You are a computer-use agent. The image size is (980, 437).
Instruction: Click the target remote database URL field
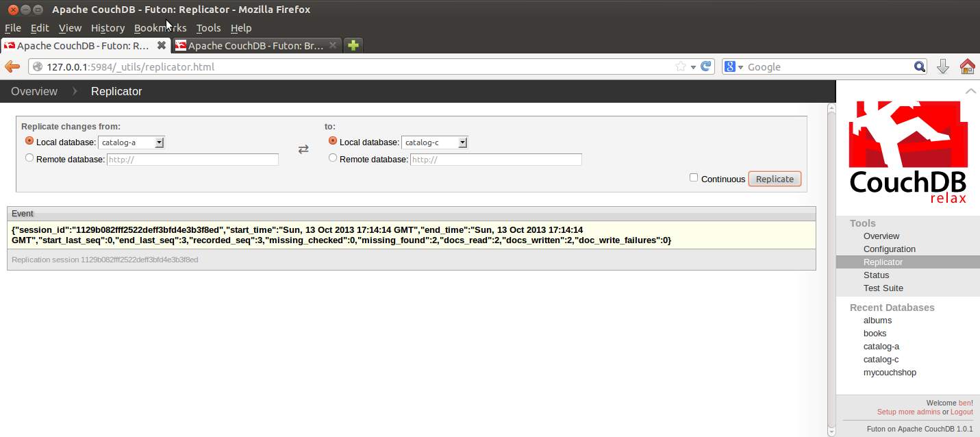coord(496,160)
